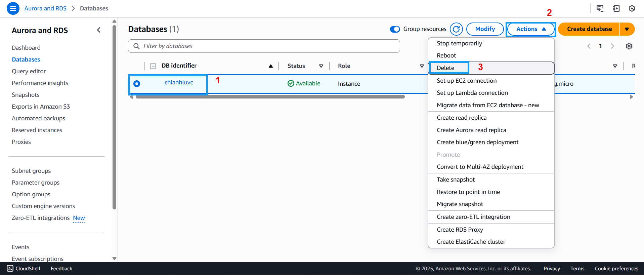Screen dimensions: 644x275
Task: Sort by Role column arrow
Action: point(422,66)
